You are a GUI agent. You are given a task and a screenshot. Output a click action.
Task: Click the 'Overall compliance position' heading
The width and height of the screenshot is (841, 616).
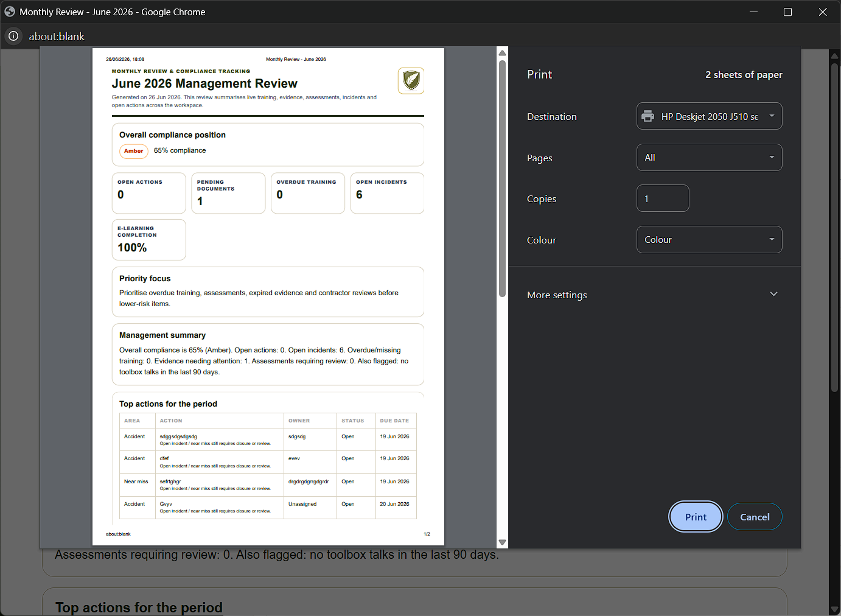pos(172,135)
